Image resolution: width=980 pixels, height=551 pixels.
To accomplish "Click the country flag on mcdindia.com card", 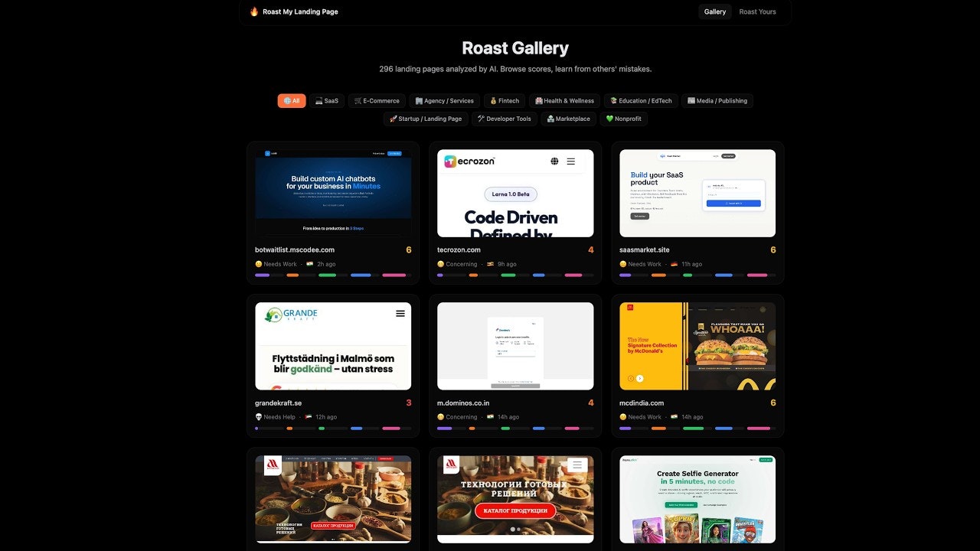I will click(x=674, y=417).
